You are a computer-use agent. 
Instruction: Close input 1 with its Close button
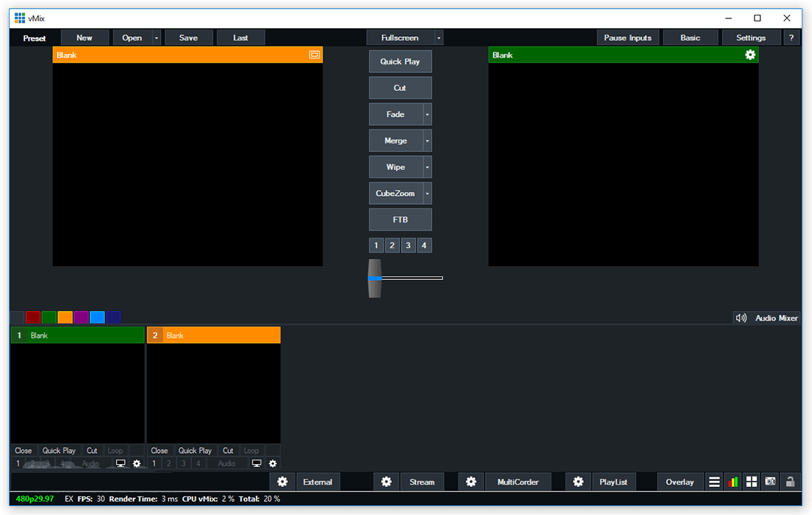click(x=24, y=451)
